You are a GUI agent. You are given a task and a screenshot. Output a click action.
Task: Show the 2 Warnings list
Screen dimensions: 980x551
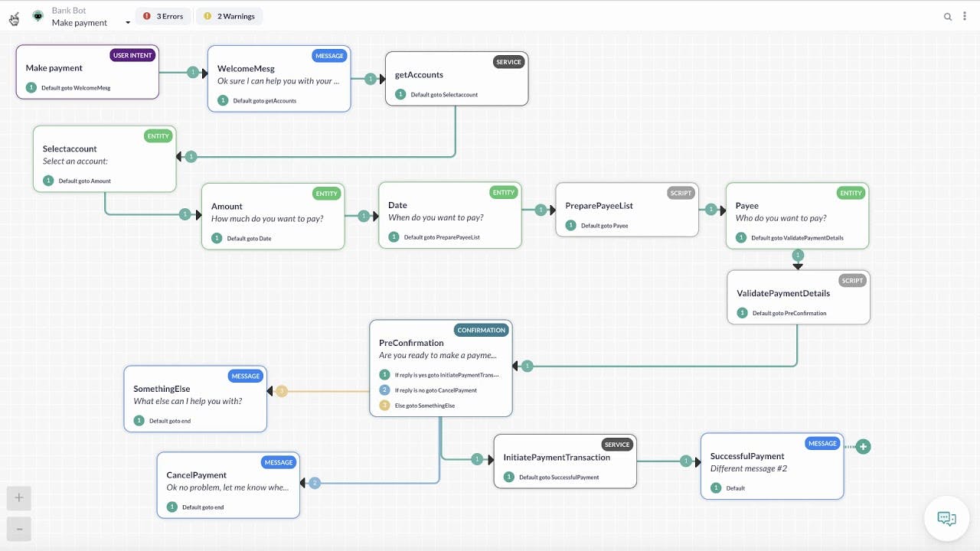(x=229, y=16)
